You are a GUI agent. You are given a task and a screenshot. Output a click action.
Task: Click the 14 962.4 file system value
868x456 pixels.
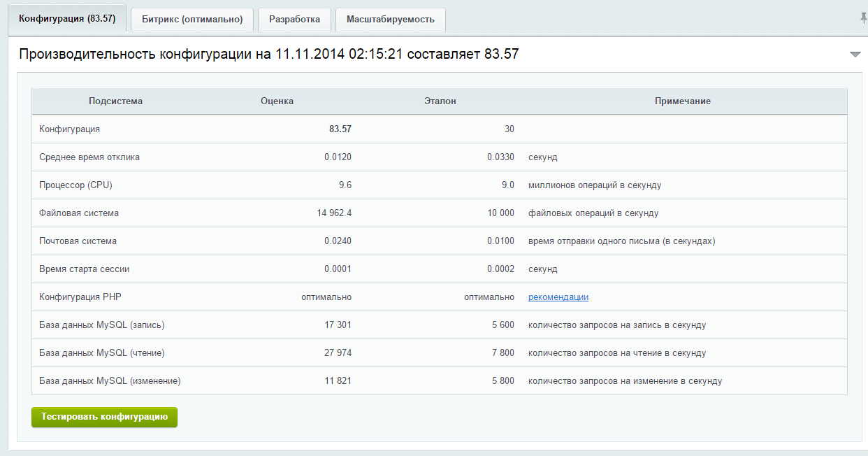point(334,213)
